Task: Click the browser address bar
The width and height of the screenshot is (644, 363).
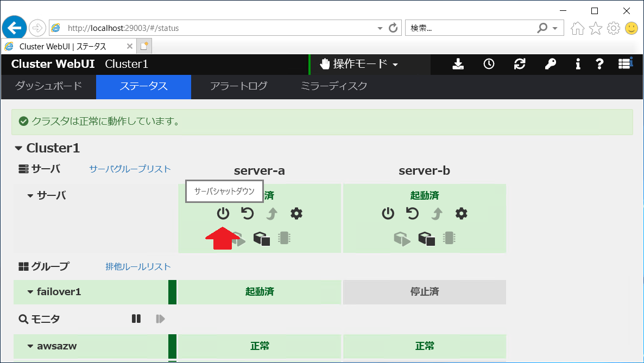Action: (217, 28)
